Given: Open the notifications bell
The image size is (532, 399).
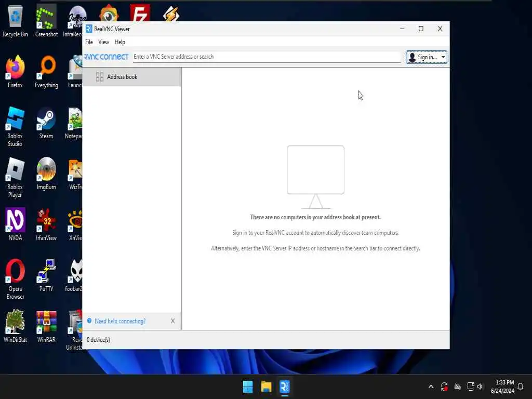Looking at the screenshot, I should point(521,387).
